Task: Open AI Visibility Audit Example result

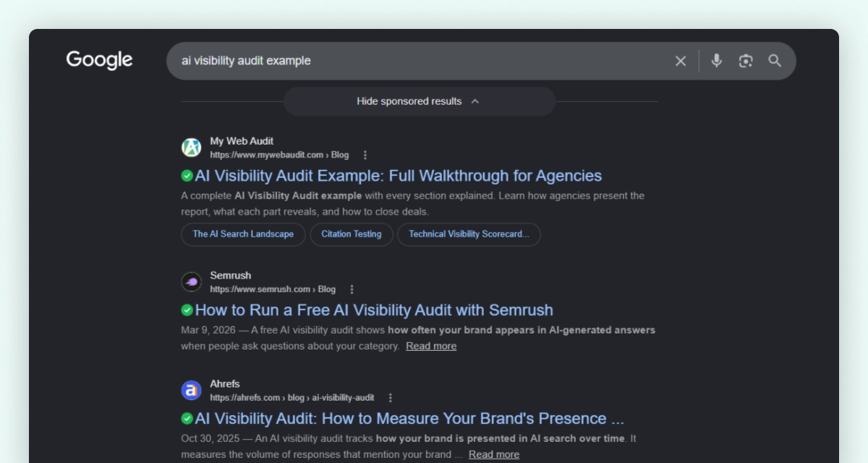Action: pos(398,176)
